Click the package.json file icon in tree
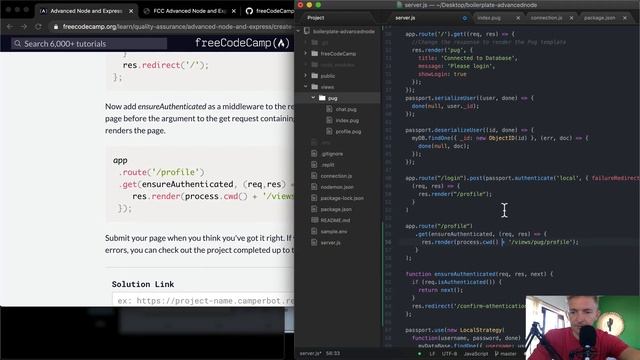 coord(314,209)
